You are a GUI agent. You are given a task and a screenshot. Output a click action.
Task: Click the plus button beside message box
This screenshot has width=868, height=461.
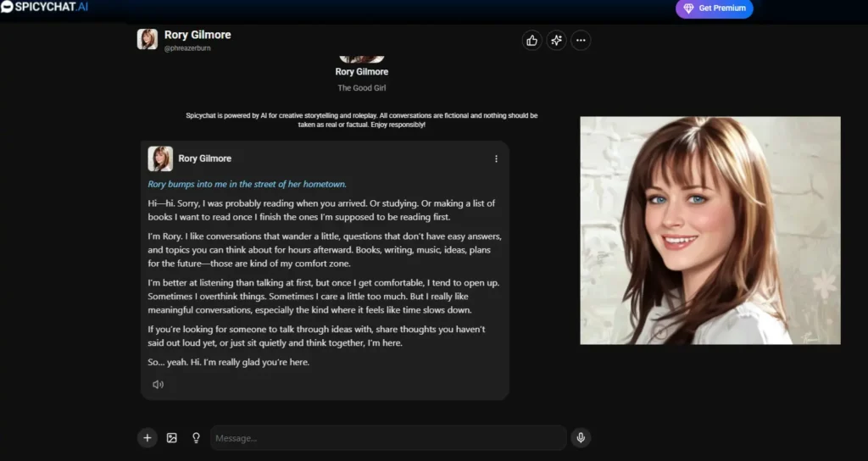[x=147, y=438]
